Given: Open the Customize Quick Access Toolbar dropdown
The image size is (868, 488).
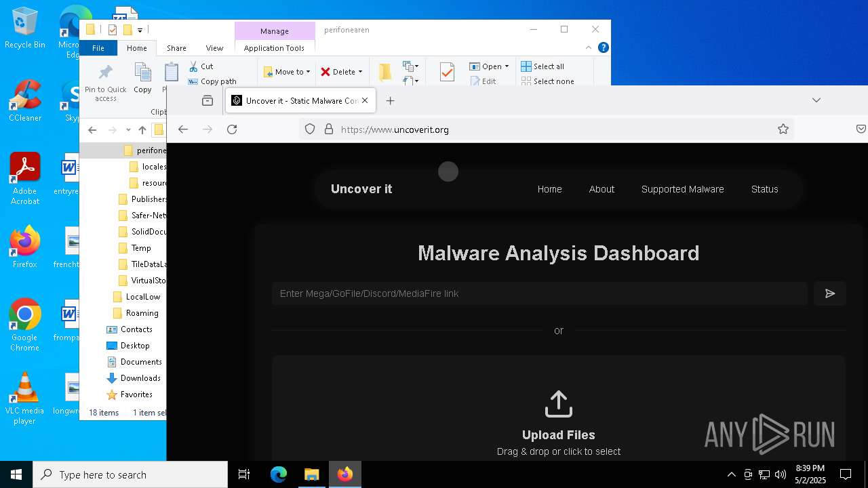Looking at the screenshot, I should click(140, 30).
